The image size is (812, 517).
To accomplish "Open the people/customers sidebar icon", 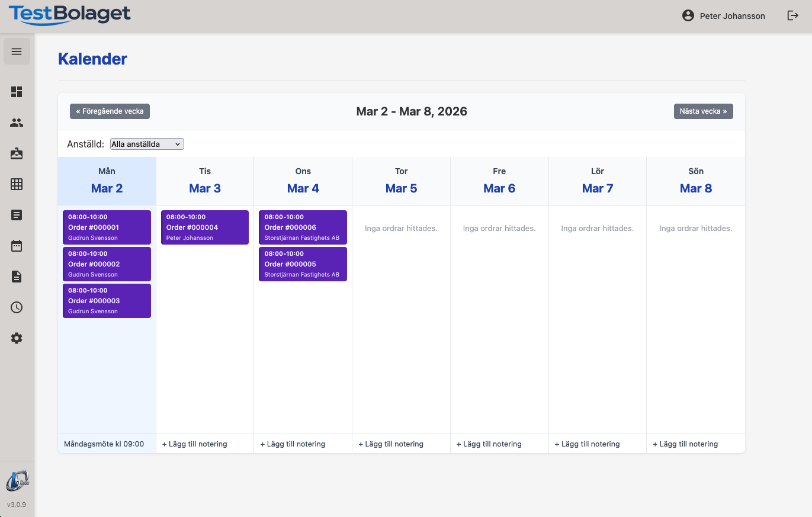I will pyautogui.click(x=17, y=123).
